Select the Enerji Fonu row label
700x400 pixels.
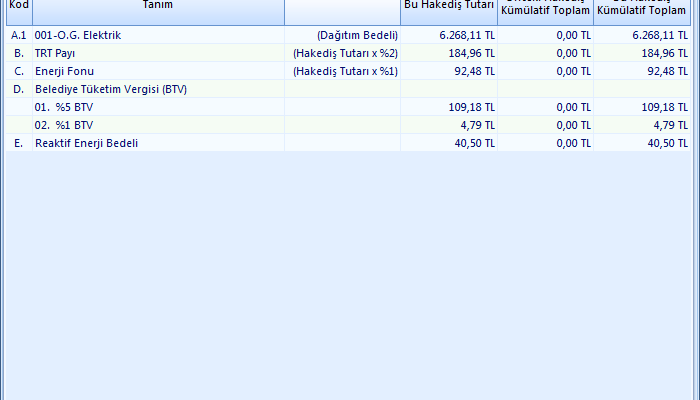(64, 71)
